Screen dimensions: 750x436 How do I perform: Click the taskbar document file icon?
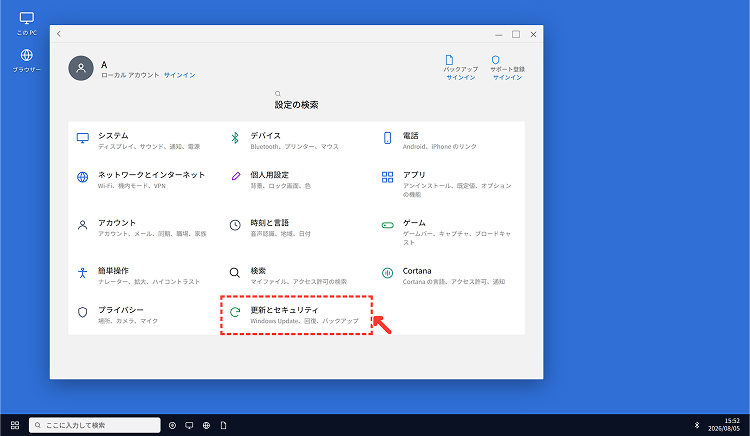click(223, 425)
